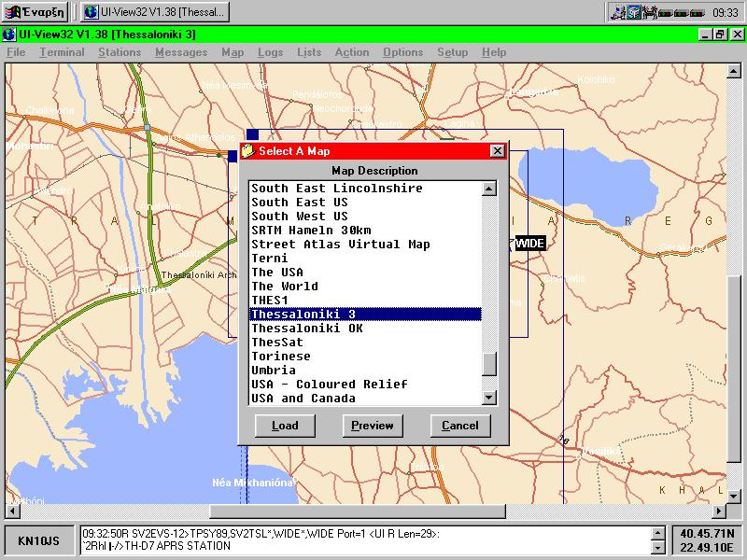
Task: Click the Select A Map dialog folder icon
Action: point(248,151)
